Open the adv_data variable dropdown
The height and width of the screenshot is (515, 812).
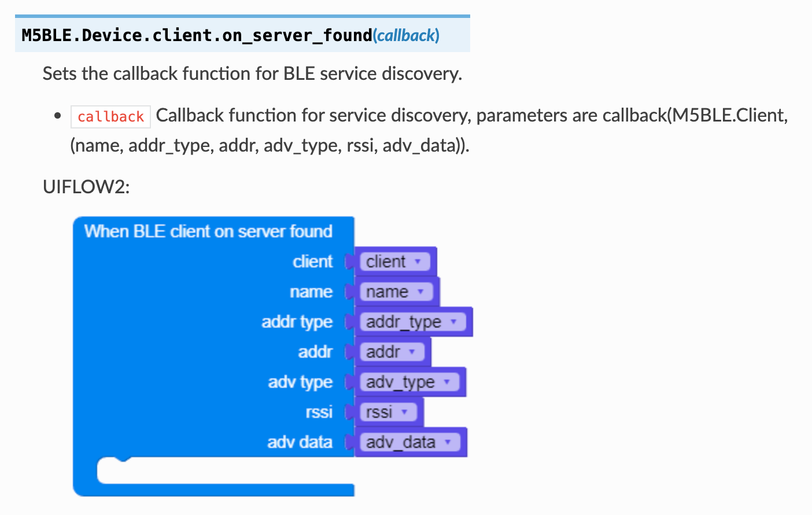410,442
